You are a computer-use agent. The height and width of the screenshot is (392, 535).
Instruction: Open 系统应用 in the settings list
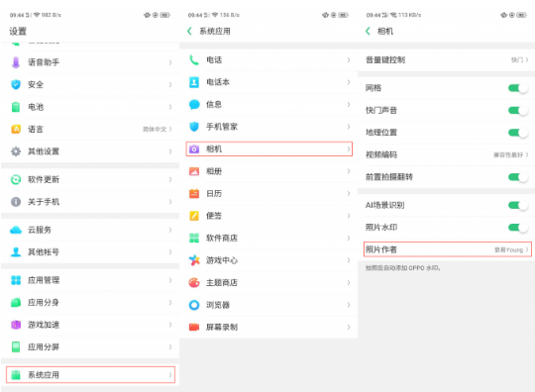coord(90,374)
